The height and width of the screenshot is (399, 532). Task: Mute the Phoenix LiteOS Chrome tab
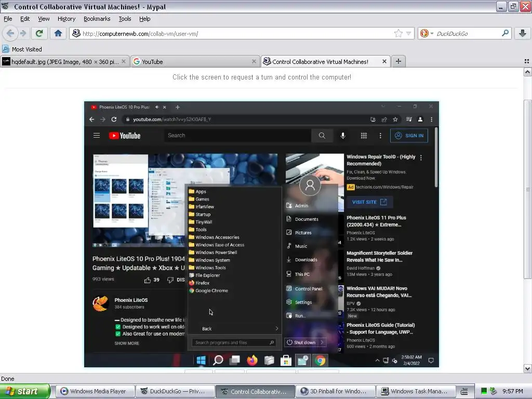[157, 107]
